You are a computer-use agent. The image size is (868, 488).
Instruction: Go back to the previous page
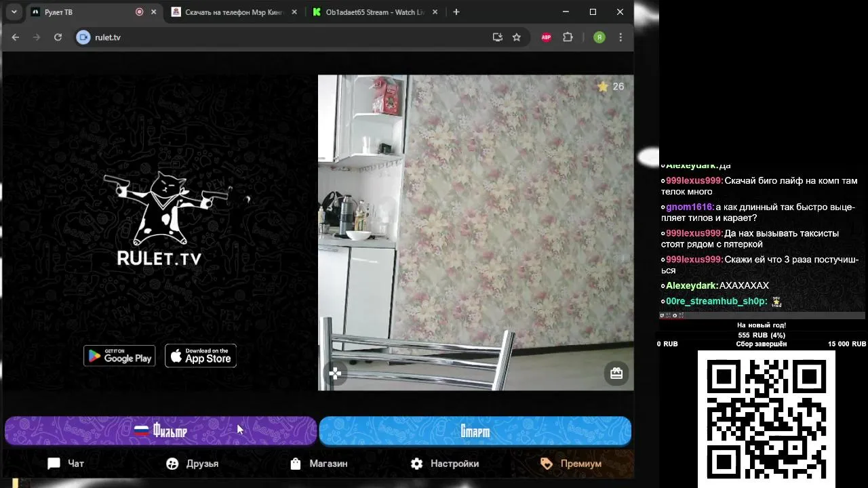(16, 37)
